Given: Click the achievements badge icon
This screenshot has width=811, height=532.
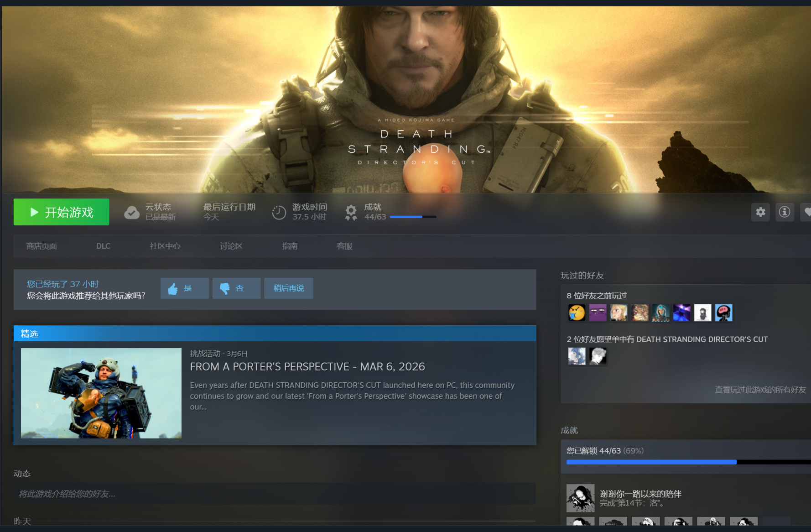Looking at the screenshot, I should [351, 213].
